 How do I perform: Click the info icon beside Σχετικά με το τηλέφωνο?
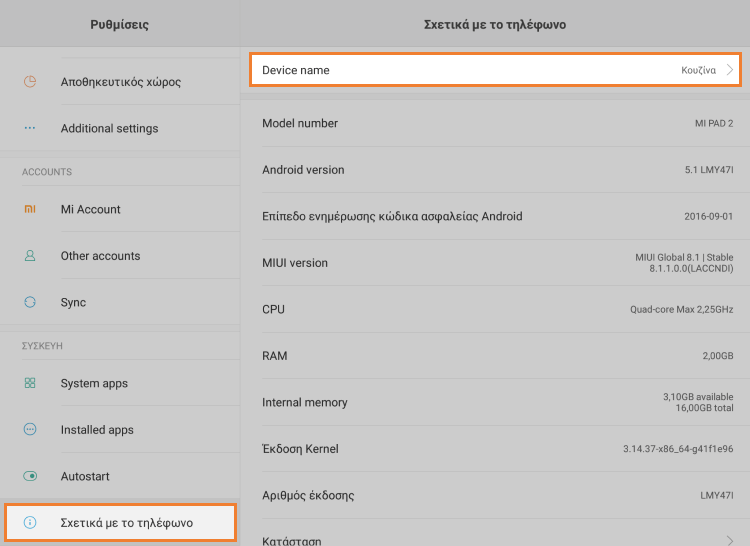[30, 523]
